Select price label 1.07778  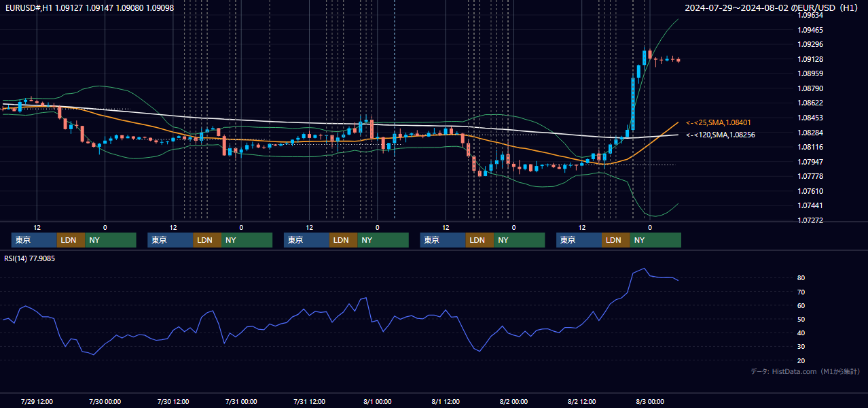pos(810,176)
